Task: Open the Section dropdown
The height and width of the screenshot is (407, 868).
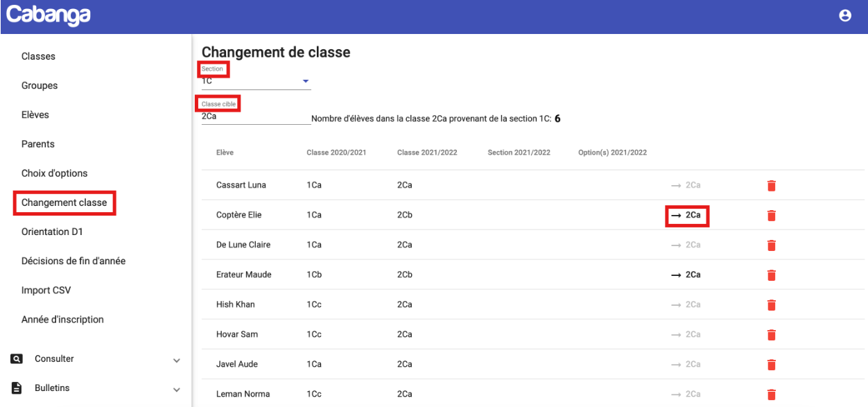Action: pos(255,81)
